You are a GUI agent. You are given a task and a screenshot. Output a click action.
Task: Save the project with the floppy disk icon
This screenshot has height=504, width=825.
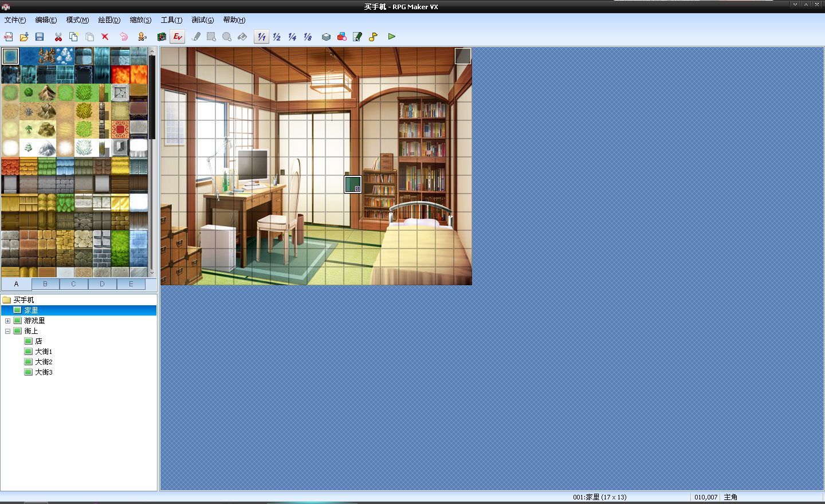(40, 37)
